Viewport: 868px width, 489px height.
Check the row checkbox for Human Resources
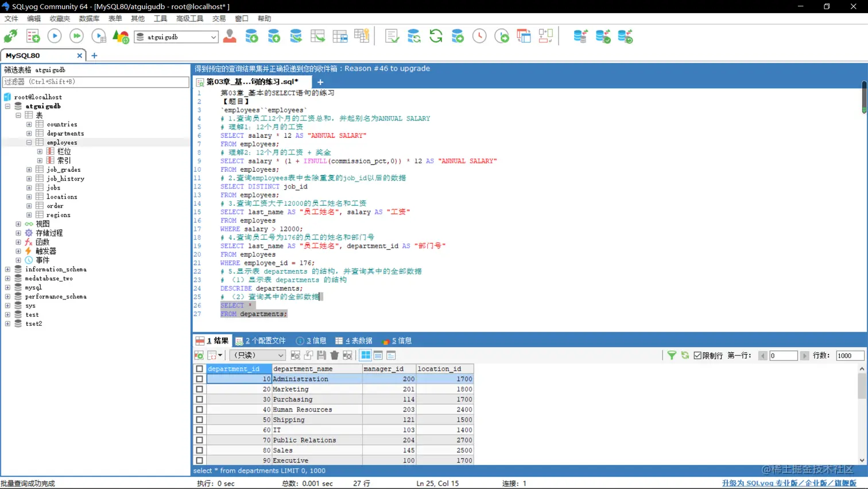(x=199, y=410)
